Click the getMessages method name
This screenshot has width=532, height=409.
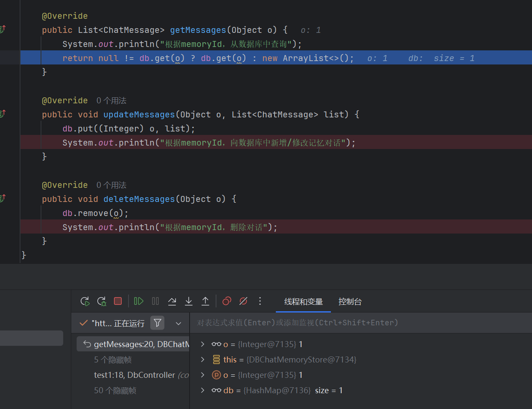(x=198, y=30)
